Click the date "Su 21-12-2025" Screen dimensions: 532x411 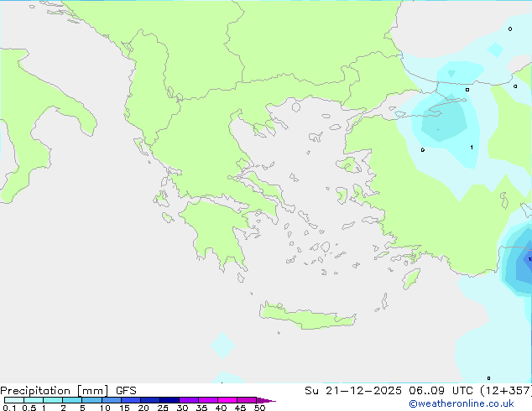point(353,391)
